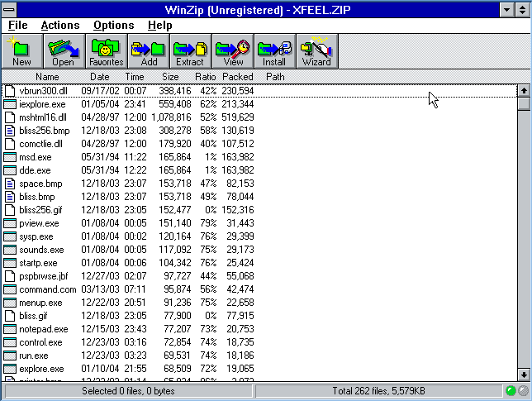Select the sounds.exe file name

tap(41, 250)
